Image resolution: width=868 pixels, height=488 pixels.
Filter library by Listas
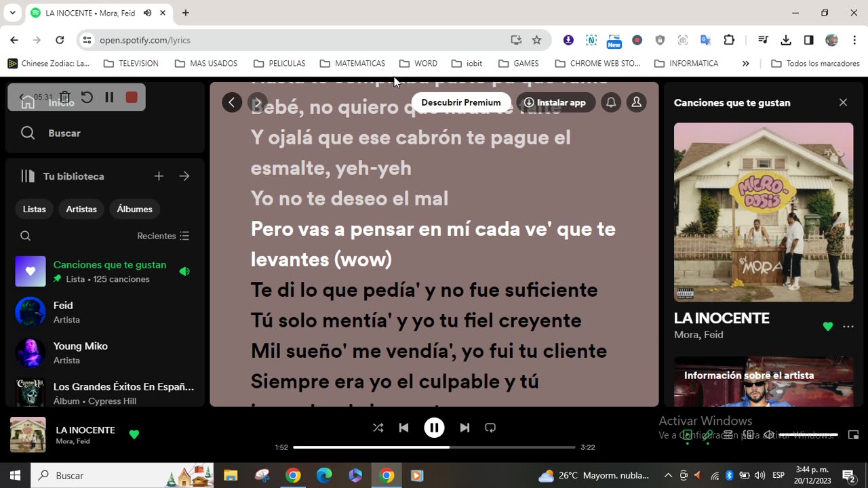[x=35, y=209]
